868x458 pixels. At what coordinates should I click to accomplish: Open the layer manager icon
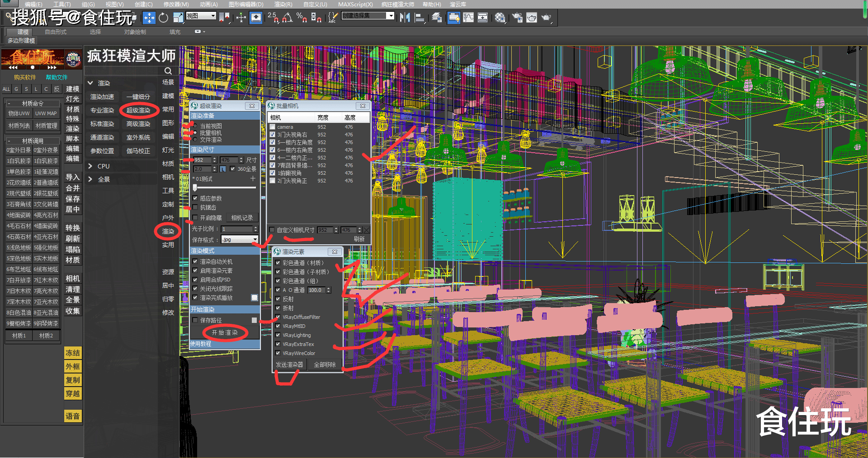pos(436,18)
